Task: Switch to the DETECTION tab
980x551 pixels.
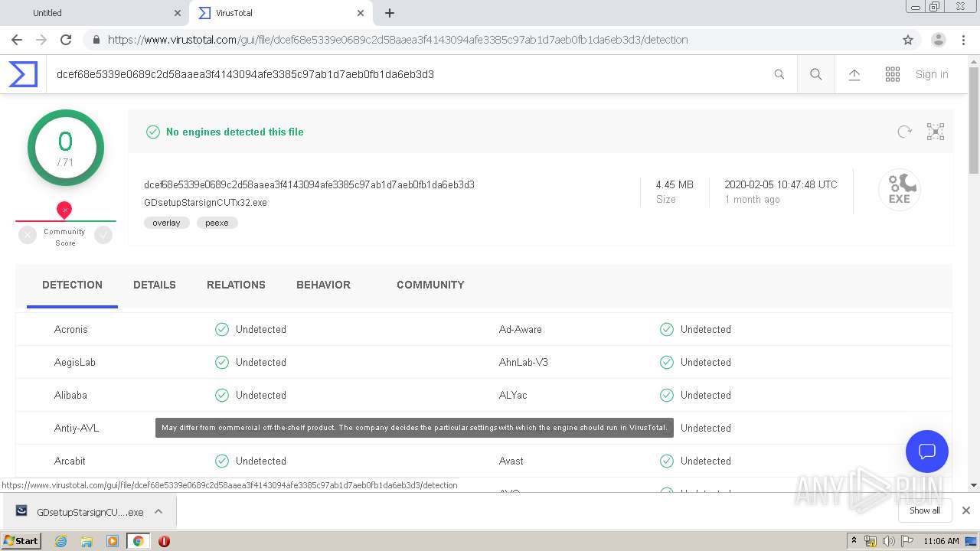Action: click(x=72, y=285)
